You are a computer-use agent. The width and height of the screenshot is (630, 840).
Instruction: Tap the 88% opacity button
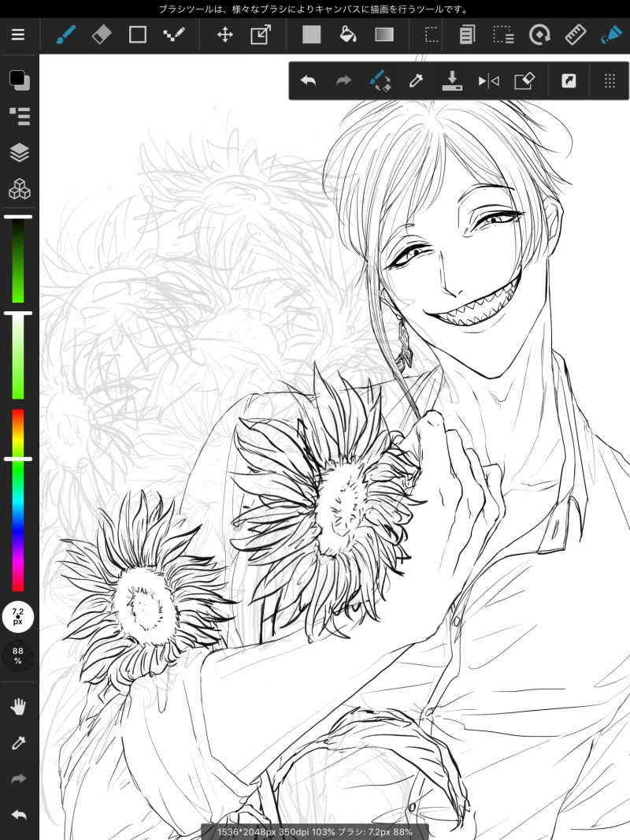coord(17,656)
